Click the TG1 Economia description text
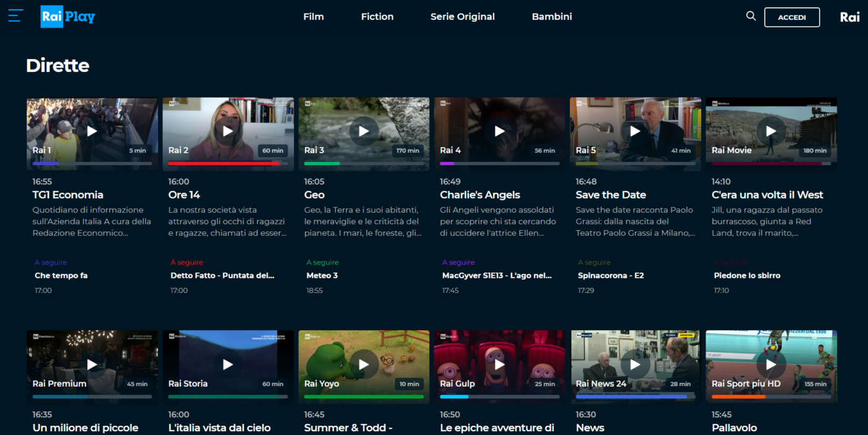 pyautogui.click(x=92, y=222)
